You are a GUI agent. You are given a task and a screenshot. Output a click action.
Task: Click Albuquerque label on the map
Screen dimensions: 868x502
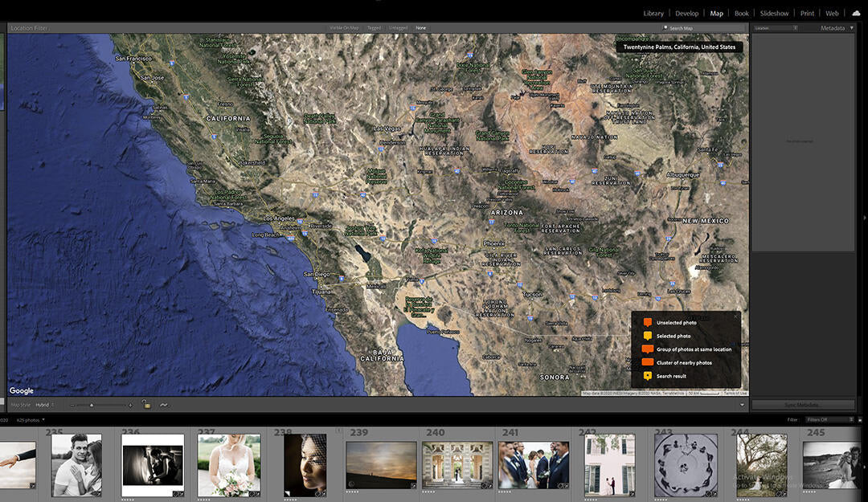(683, 175)
